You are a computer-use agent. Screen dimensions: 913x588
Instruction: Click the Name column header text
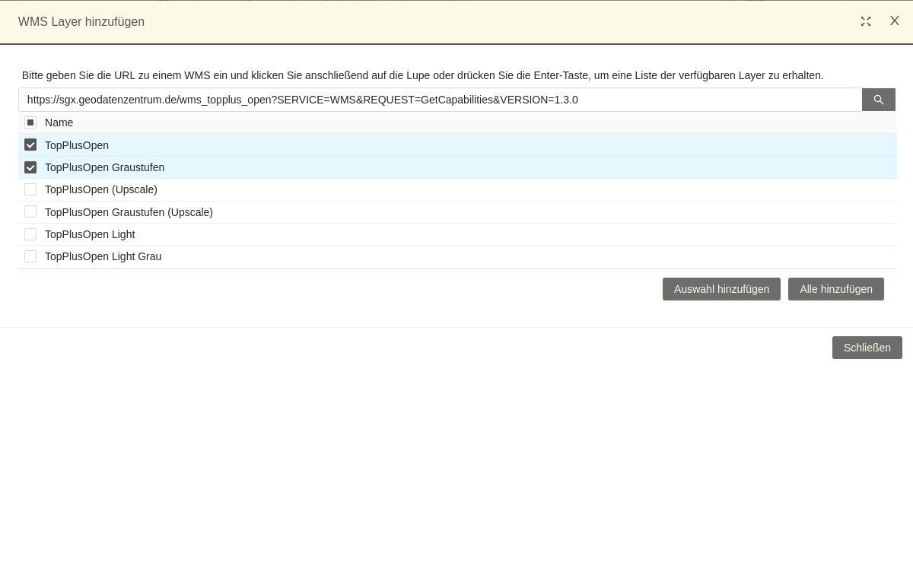click(x=59, y=122)
